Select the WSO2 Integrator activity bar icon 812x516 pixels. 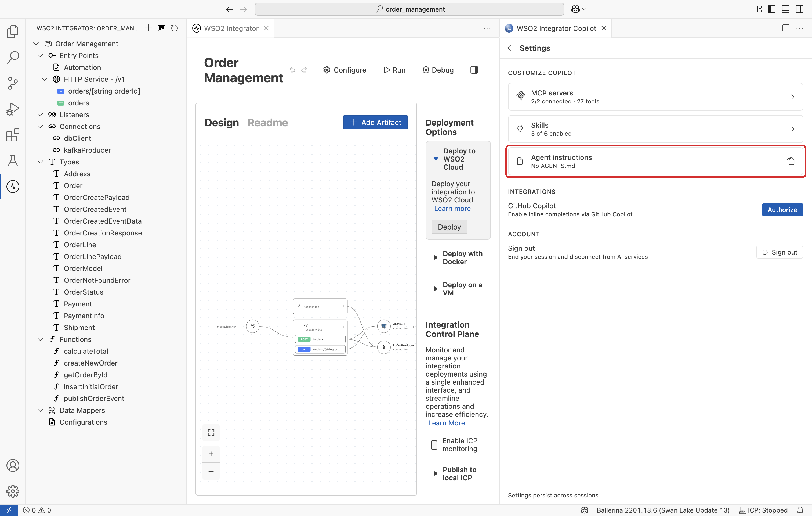(13, 186)
